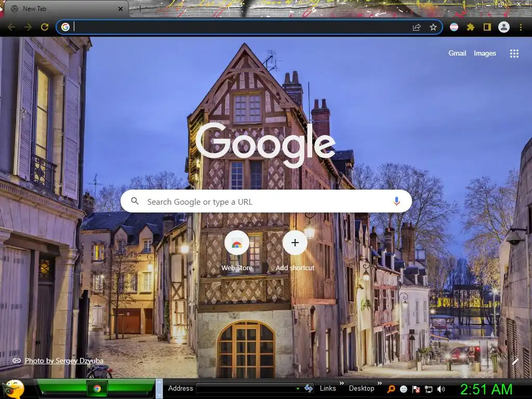Open the Images link
532x399 pixels.
point(485,54)
